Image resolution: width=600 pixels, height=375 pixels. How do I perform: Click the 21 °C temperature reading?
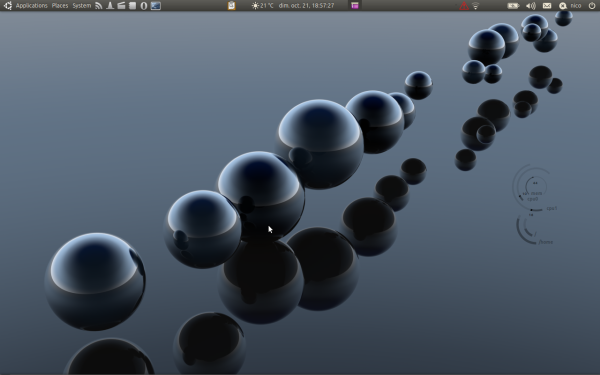point(267,6)
